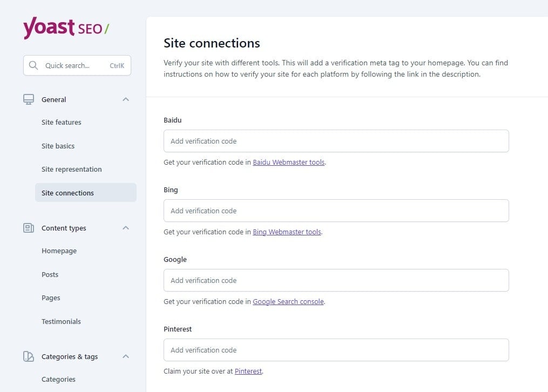The width and height of the screenshot is (548, 392).
Task: Focus the Quick search field
Action: coord(77,65)
